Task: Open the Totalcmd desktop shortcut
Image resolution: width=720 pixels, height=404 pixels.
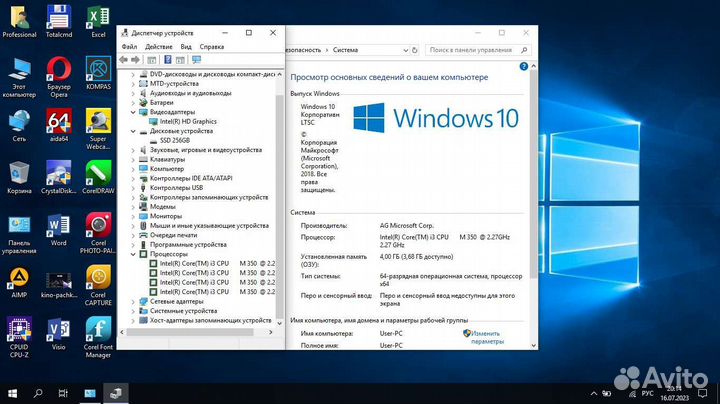Action: click(x=59, y=21)
